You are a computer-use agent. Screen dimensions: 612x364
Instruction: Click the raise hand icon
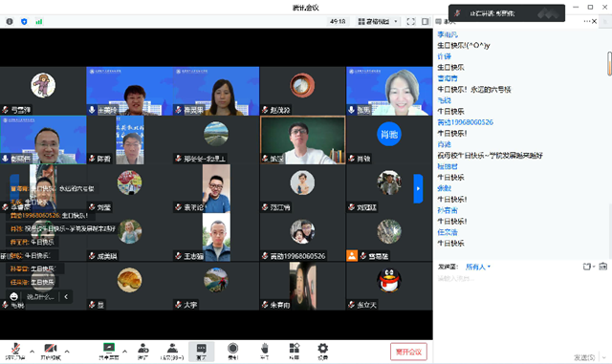[x=265, y=352]
